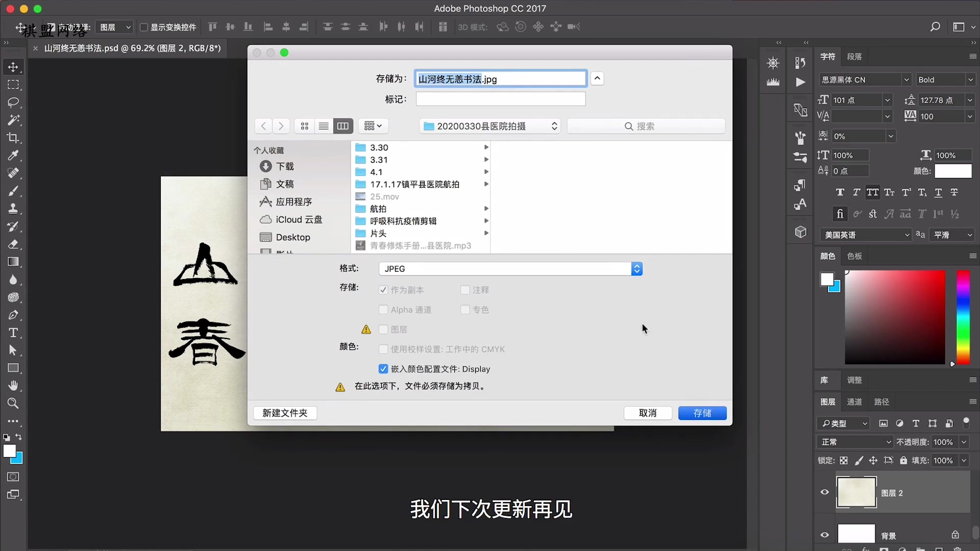Screen dimensions: 980x551
Task: Enable 显示变换控件 checkbox
Action: [x=144, y=27]
